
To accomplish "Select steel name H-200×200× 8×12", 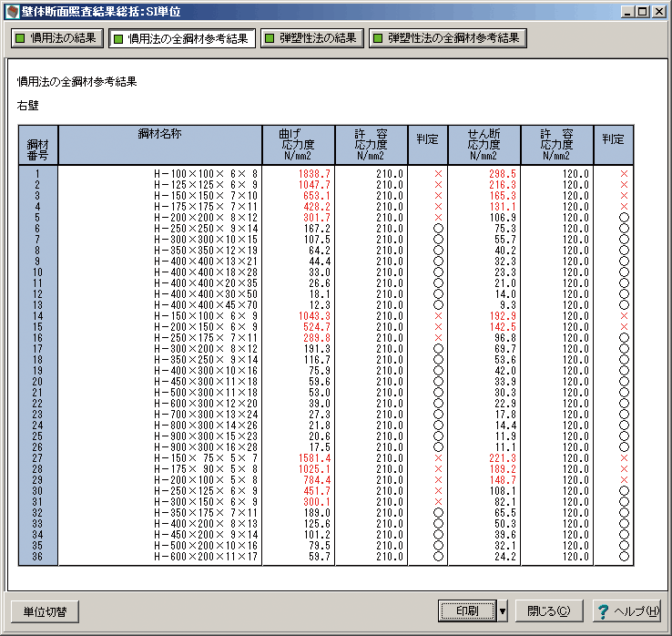I will (206, 218).
